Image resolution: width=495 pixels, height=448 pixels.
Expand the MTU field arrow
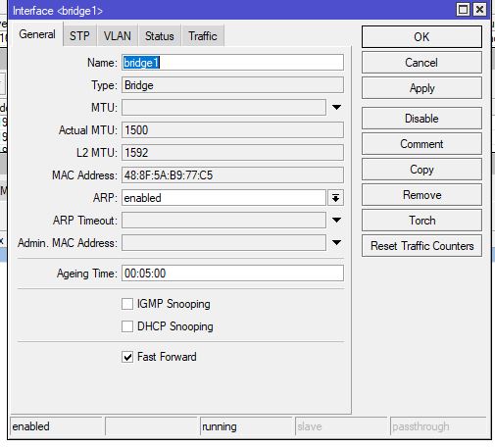coord(336,107)
